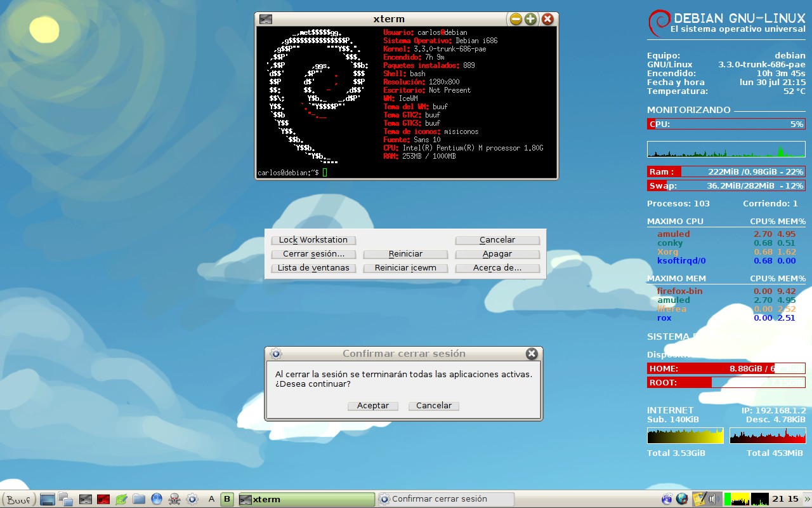Launch the red root terminal icon
Image resolution: width=812 pixels, height=508 pixels.
[x=103, y=499]
